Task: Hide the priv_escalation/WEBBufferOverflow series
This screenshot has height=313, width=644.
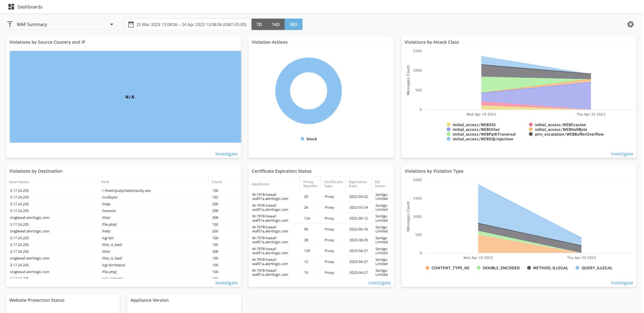Action: click(569, 134)
